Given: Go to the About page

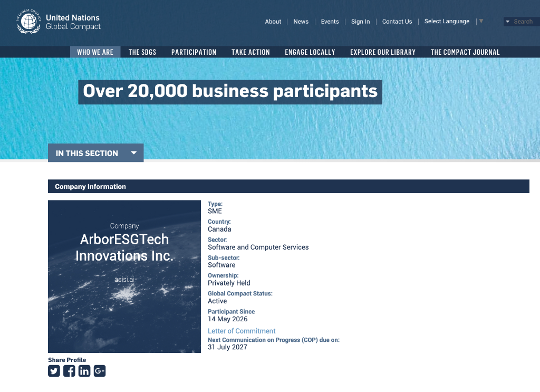Looking at the screenshot, I should point(273,21).
